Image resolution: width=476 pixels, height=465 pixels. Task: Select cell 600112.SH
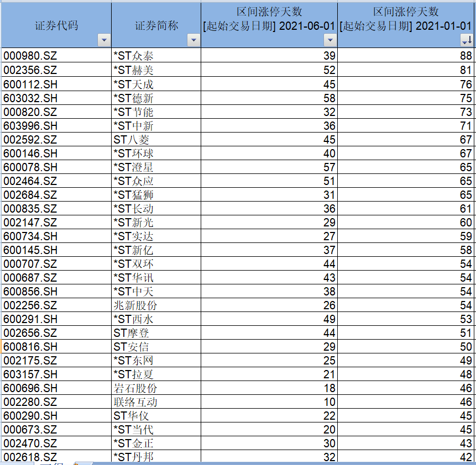coord(56,84)
